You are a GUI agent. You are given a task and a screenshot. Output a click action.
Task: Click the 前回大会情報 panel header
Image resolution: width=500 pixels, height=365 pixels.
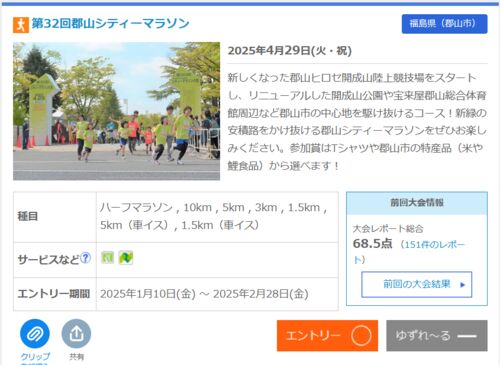417,203
